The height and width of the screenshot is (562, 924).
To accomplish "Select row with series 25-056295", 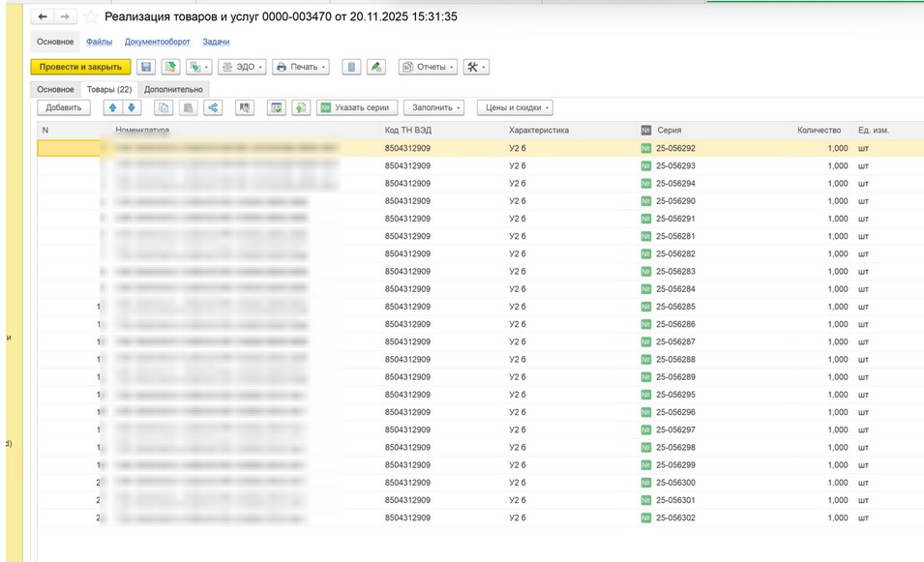I will pyautogui.click(x=675, y=395).
